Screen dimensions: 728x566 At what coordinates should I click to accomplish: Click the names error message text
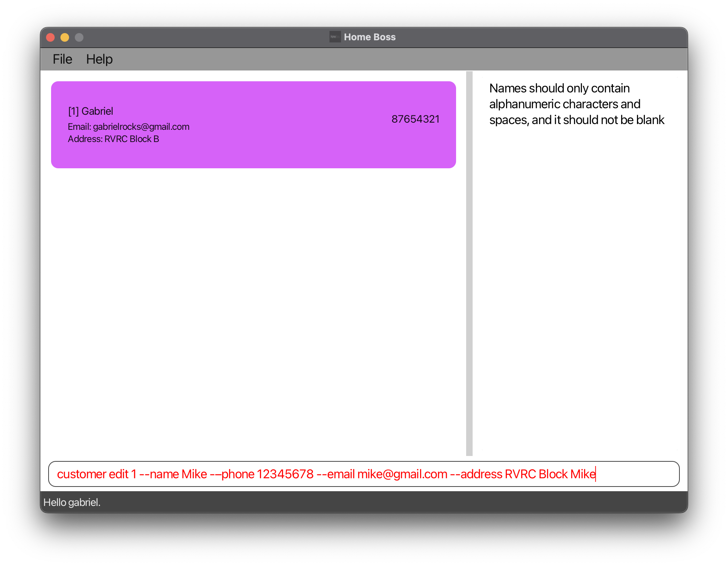pyautogui.click(x=576, y=104)
